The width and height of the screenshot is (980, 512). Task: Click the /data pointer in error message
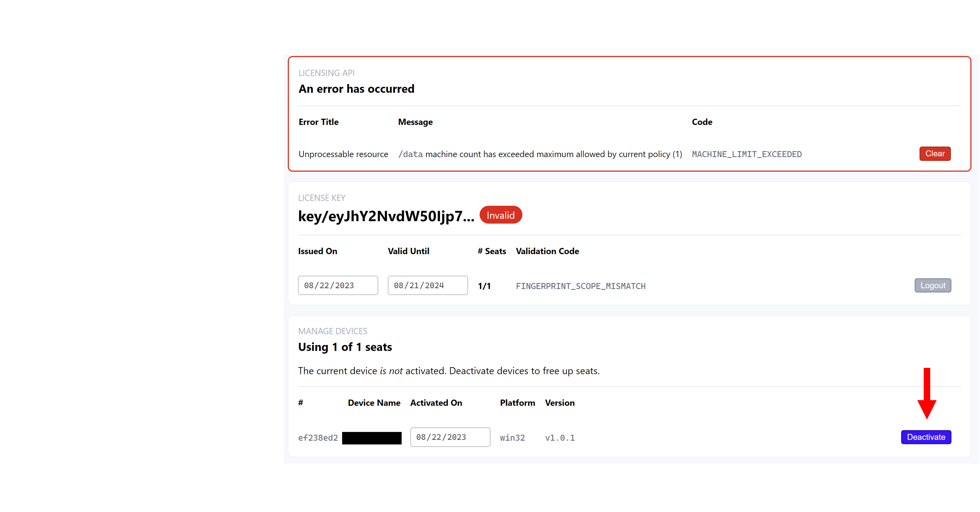[x=410, y=154]
